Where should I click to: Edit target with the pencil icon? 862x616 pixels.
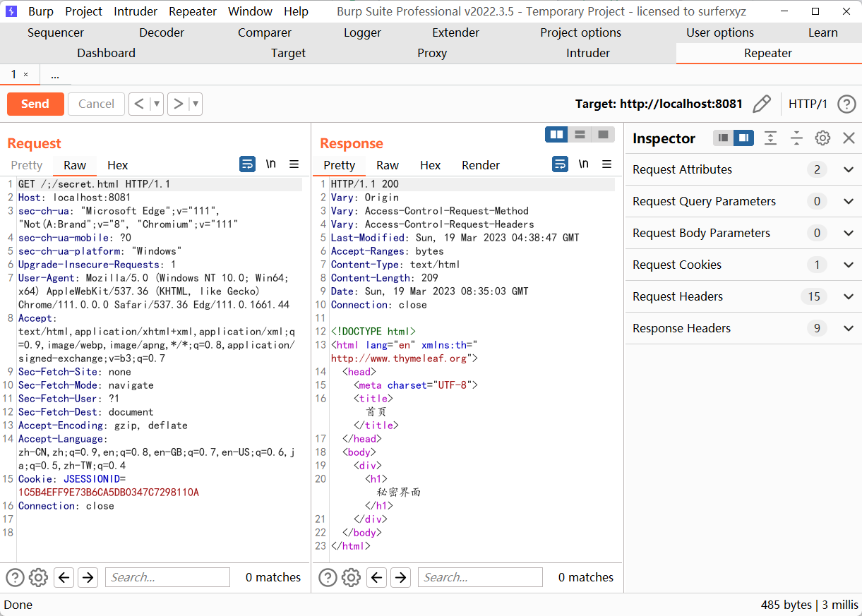click(762, 104)
